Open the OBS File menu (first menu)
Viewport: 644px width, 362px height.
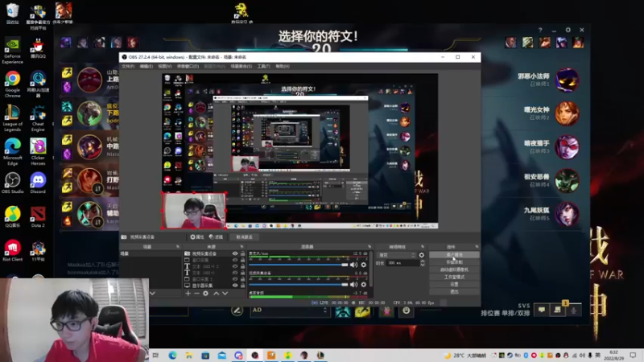pyautogui.click(x=128, y=66)
